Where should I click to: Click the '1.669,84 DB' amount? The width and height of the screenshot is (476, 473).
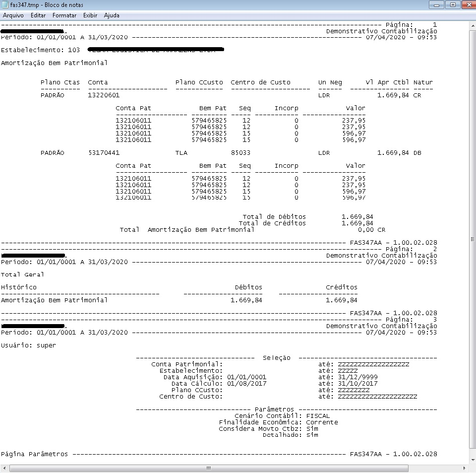coord(399,153)
